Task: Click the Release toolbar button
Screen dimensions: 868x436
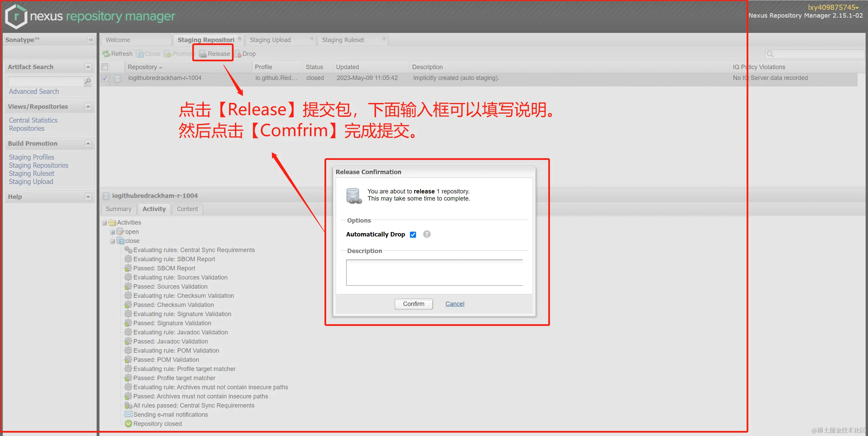Action: click(x=215, y=54)
